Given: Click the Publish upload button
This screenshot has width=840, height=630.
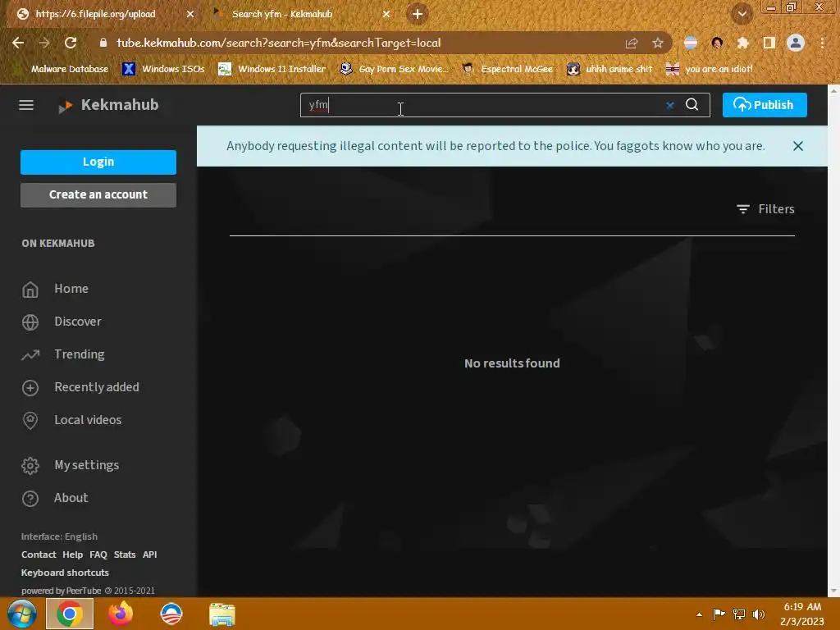Looking at the screenshot, I should (x=765, y=105).
